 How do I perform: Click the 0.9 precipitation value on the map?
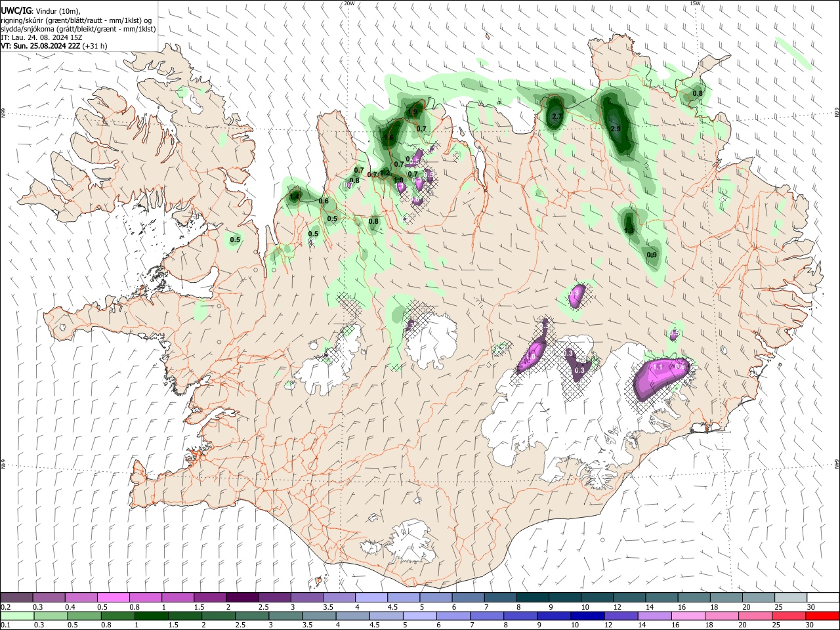(652, 255)
